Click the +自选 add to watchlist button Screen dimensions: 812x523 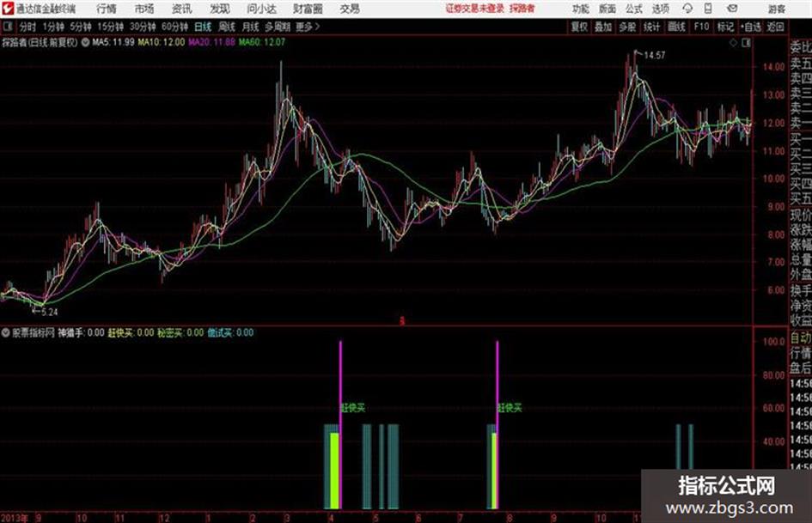tap(750, 27)
